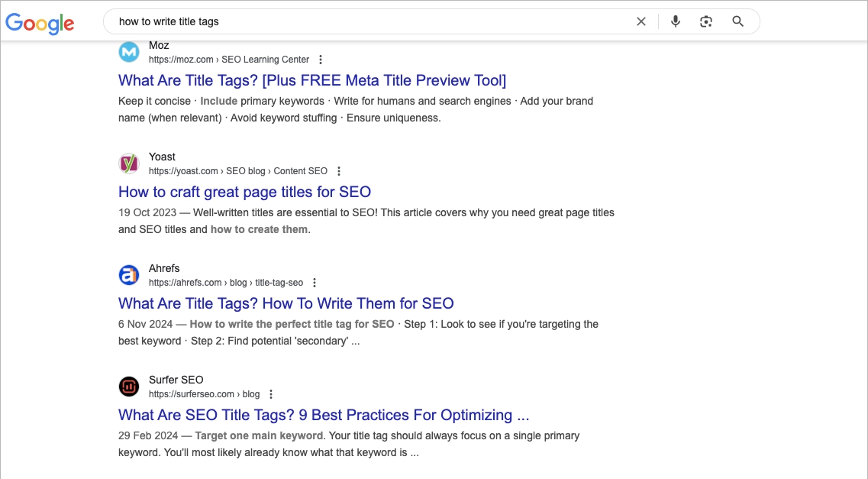868x479 pixels.
Task: Open "How to craft great page titles for SEO"
Action: 244,192
